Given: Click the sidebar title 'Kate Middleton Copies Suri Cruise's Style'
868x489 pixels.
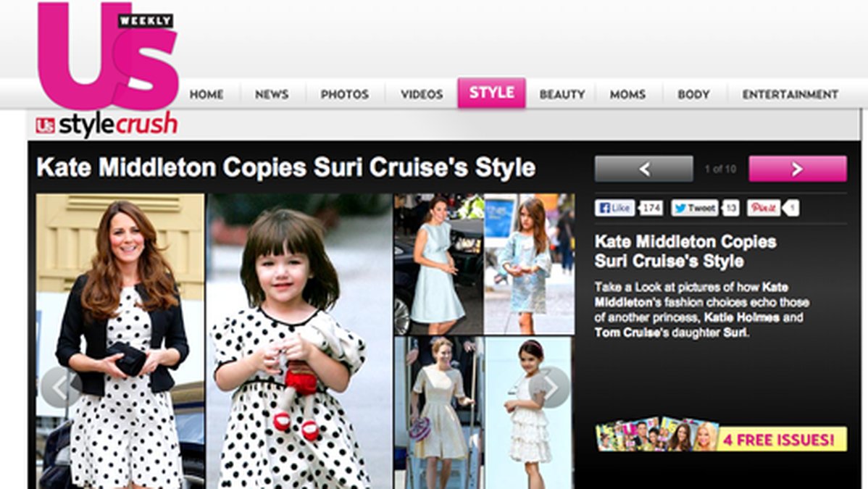Looking at the screenshot, I should 685,251.
